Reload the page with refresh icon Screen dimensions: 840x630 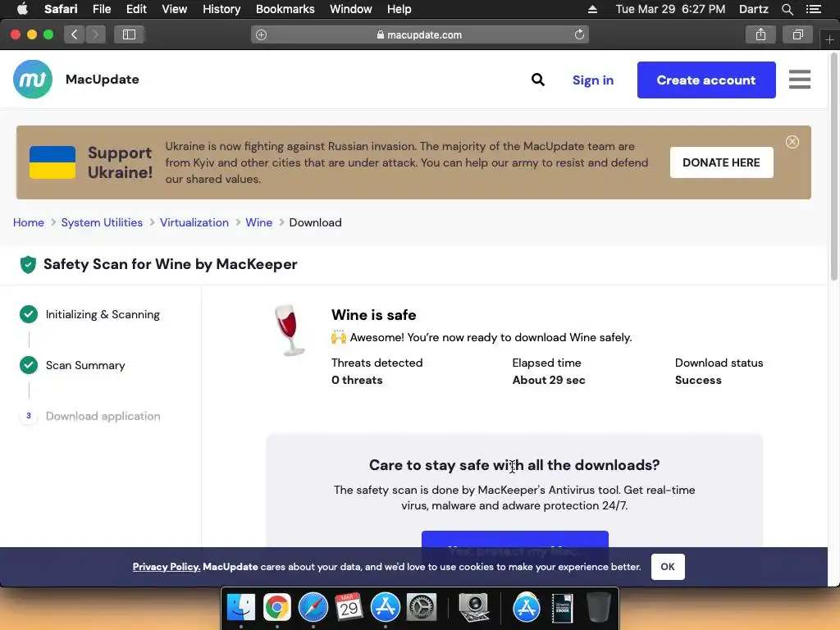579,34
